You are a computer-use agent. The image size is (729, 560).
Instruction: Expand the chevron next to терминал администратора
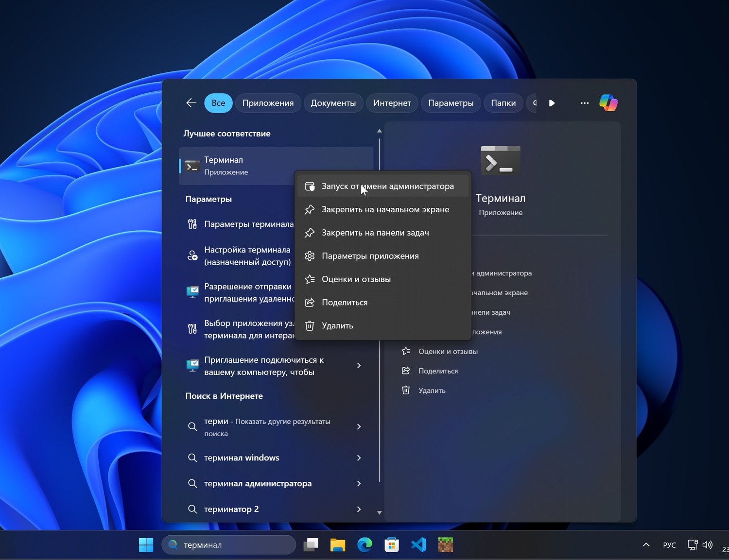click(x=359, y=484)
